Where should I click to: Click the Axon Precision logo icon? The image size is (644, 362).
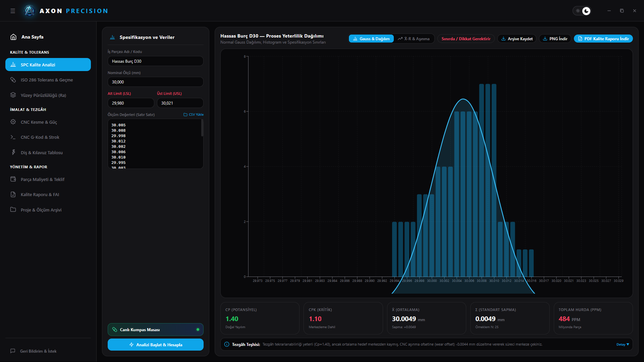tap(30, 11)
